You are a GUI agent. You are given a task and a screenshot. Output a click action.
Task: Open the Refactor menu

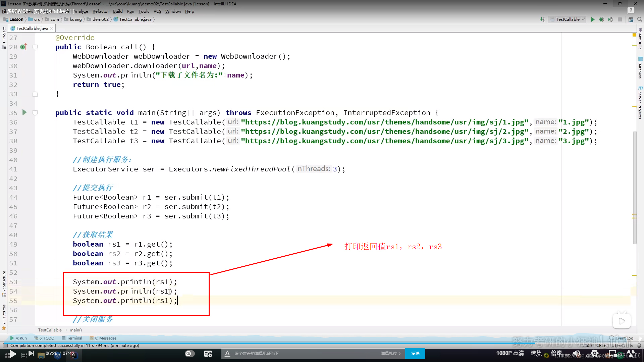101,11
